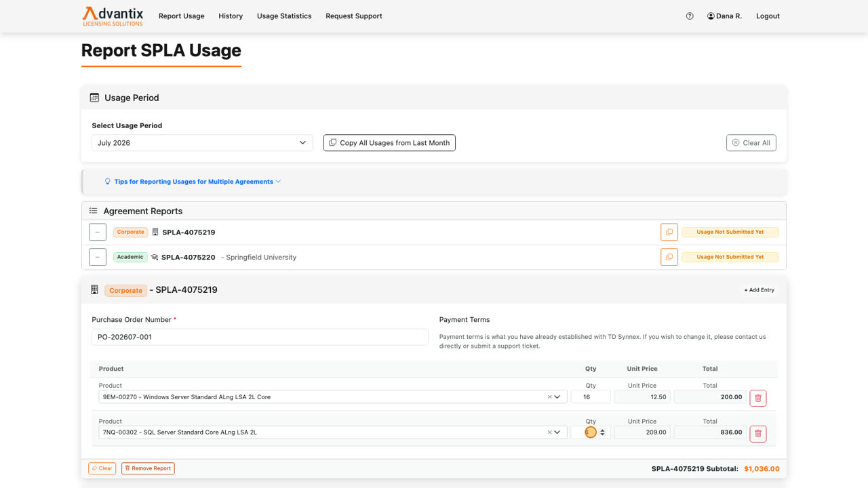Click the Advantix Licensing Solutions logo
Image resolution: width=868 pixels, height=488 pixels.
coord(113,16)
